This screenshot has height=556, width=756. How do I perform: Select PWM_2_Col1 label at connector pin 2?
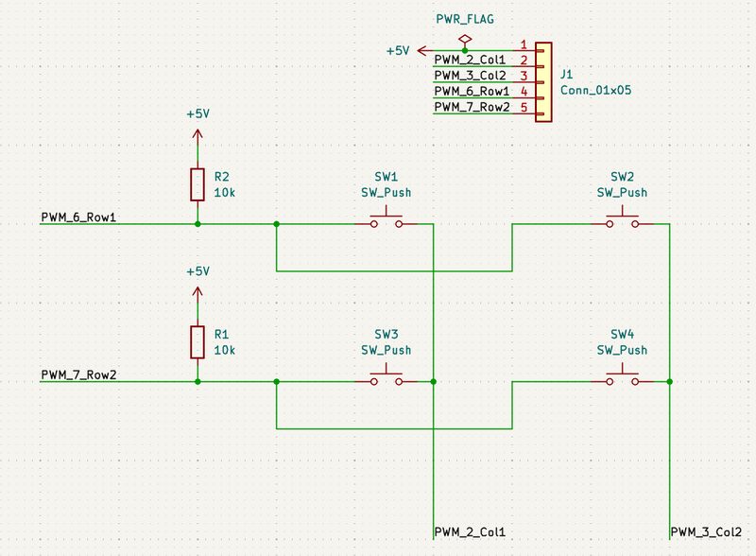470,60
